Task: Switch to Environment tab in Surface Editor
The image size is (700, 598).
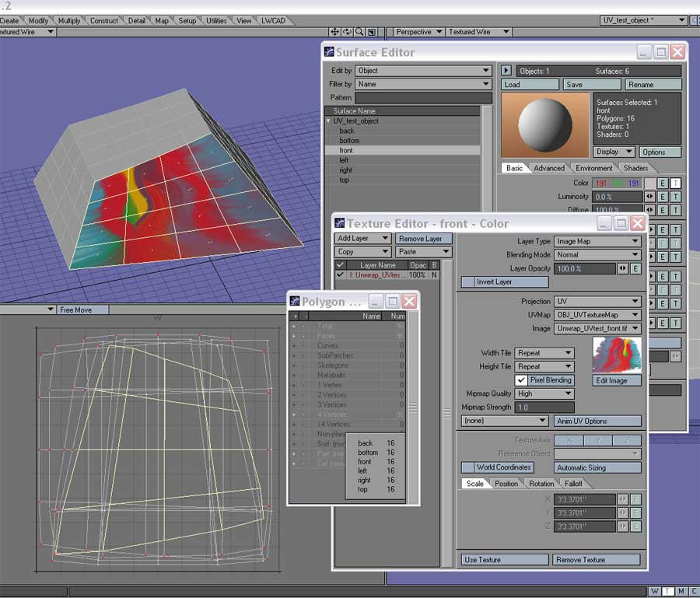Action: click(x=593, y=168)
